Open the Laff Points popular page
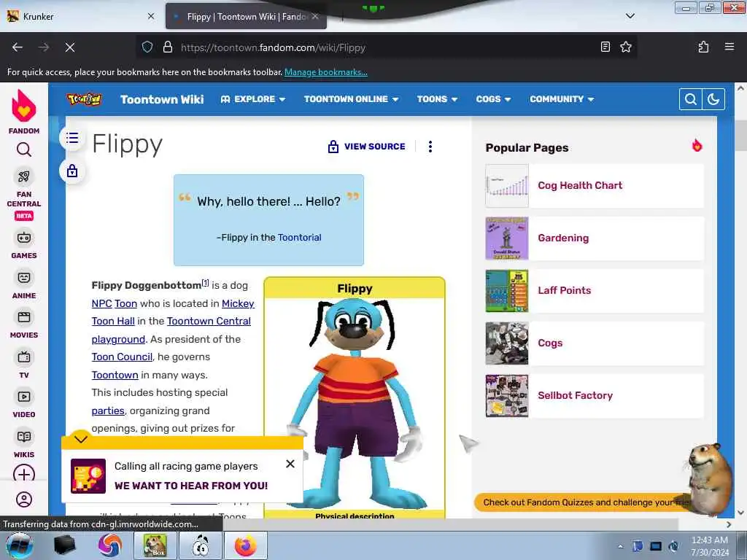 [595, 290]
